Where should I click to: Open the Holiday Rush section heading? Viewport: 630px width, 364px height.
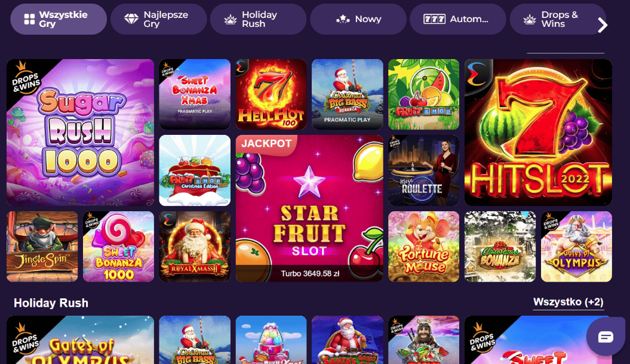51,303
